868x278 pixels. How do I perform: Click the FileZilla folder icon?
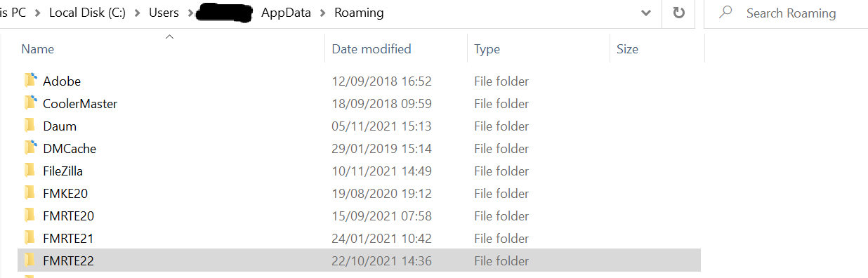point(29,171)
